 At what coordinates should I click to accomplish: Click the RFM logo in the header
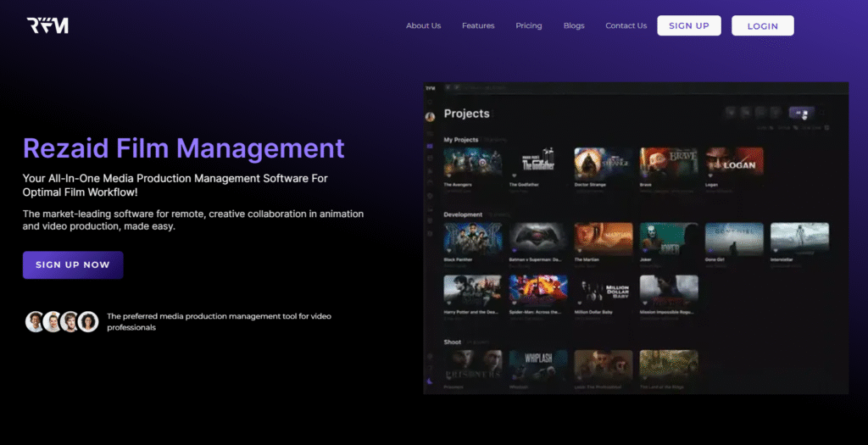[x=47, y=25]
